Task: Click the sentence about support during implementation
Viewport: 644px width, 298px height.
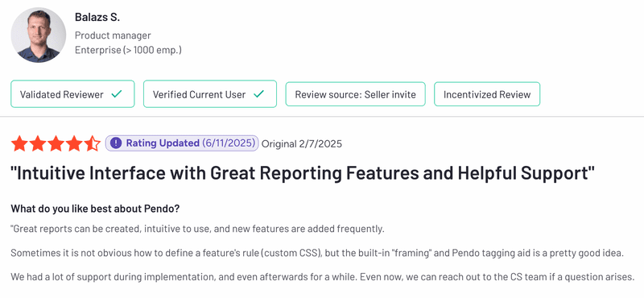Action: click(323, 277)
